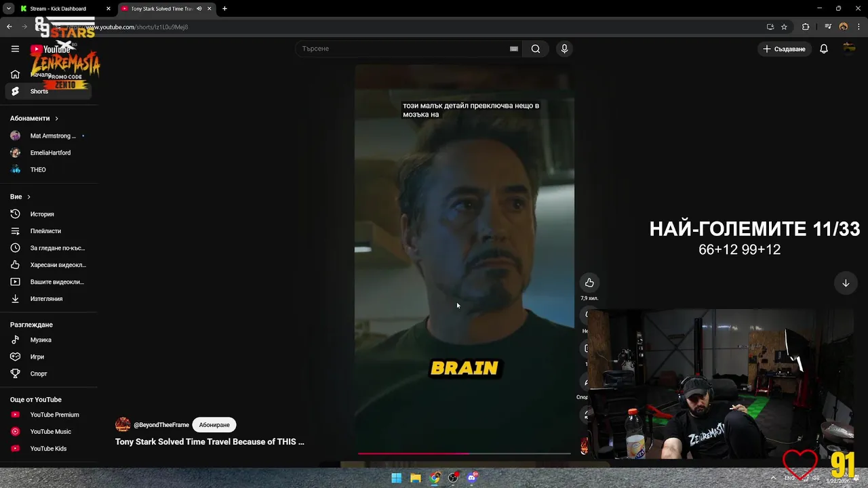Open Shorts in the sidebar

48,91
